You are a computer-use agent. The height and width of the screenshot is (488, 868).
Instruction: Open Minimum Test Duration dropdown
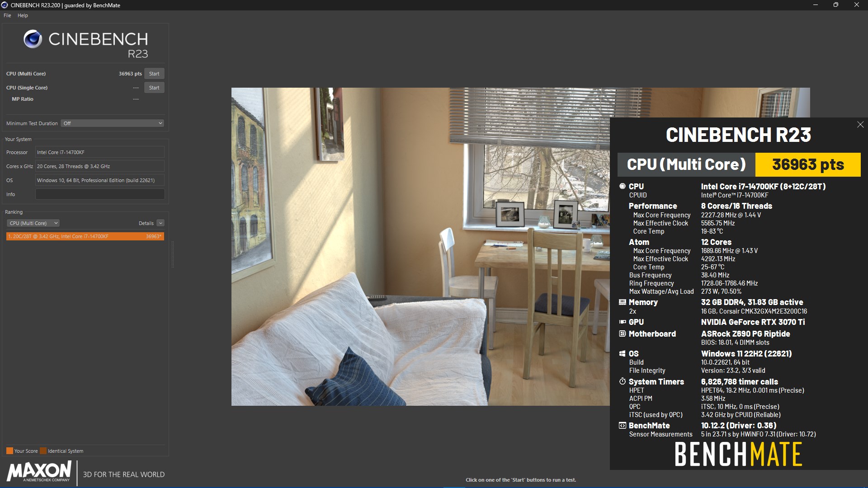tap(112, 123)
